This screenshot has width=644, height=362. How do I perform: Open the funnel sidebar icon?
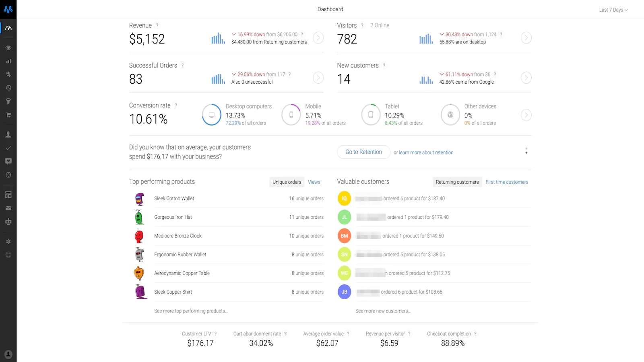coord(8,101)
